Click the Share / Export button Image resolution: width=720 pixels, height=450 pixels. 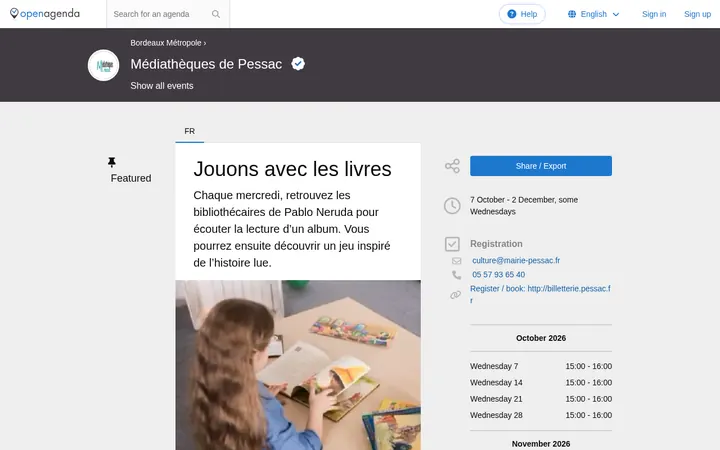540,166
